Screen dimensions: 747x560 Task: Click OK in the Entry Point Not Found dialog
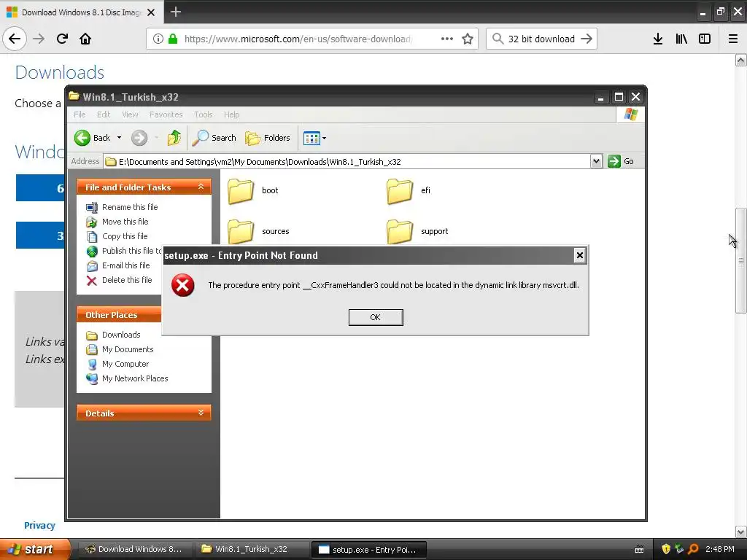tap(376, 317)
